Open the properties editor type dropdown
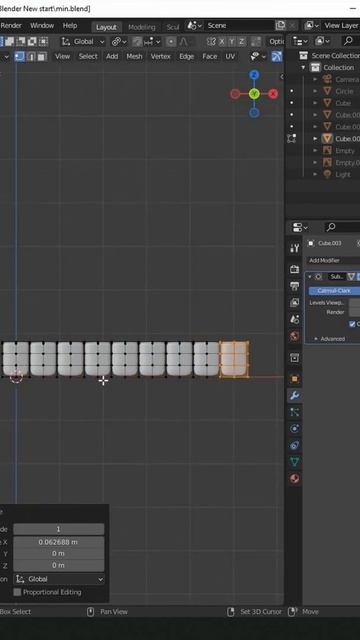360x640 pixels. (300, 227)
